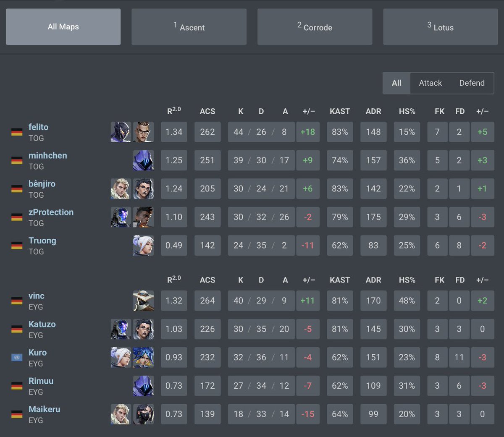Click minhchen's Omen agent icon

click(143, 160)
